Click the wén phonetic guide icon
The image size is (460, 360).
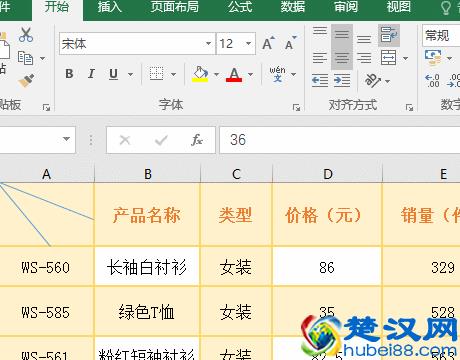[x=277, y=74]
